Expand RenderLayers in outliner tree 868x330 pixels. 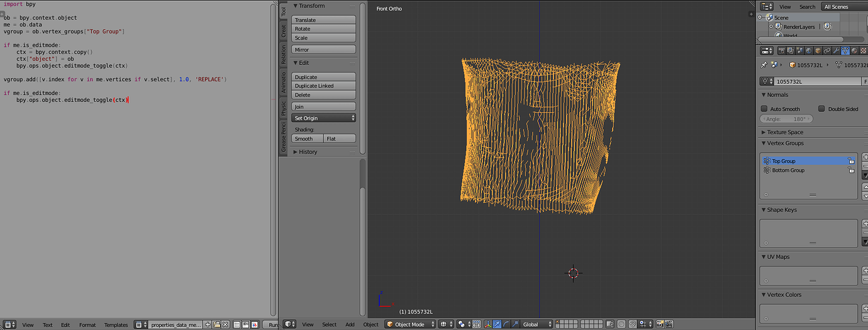click(x=771, y=26)
